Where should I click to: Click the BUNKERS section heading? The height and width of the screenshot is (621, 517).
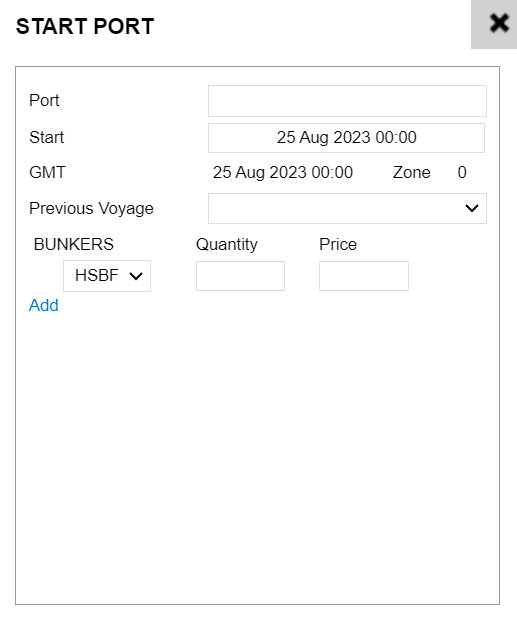click(x=74, y=244)
